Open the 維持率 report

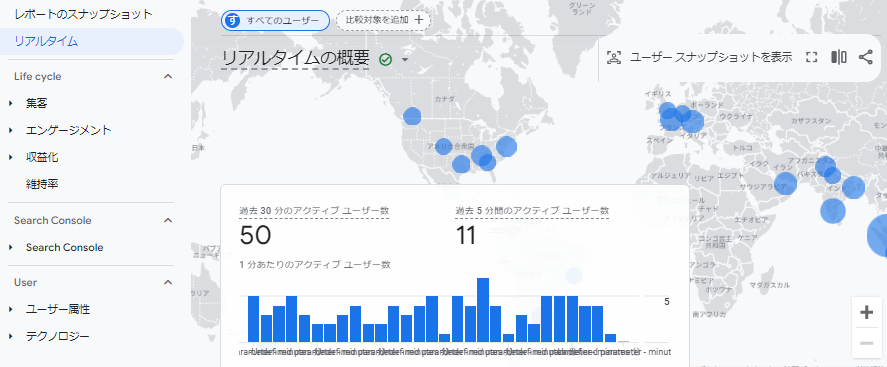(x=42, y=184)
